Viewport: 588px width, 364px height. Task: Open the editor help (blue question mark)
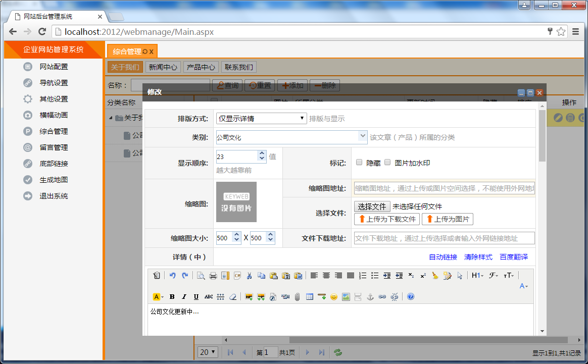point(411,296)
